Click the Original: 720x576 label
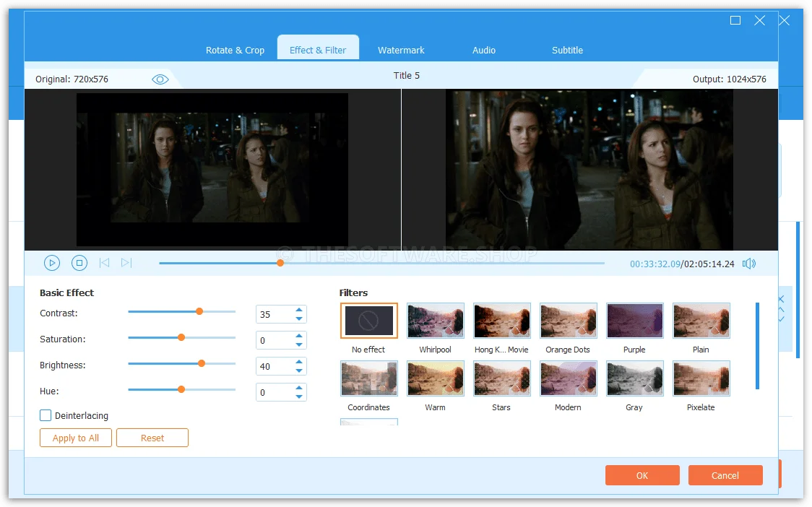This screenshot has height=507, width=812. point(72,79)
